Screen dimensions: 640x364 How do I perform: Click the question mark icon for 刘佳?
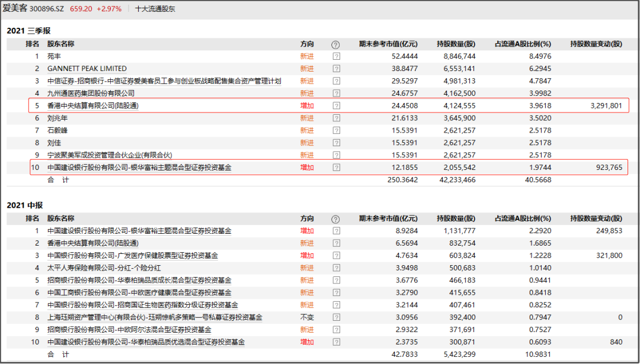(x=337, y=143)
